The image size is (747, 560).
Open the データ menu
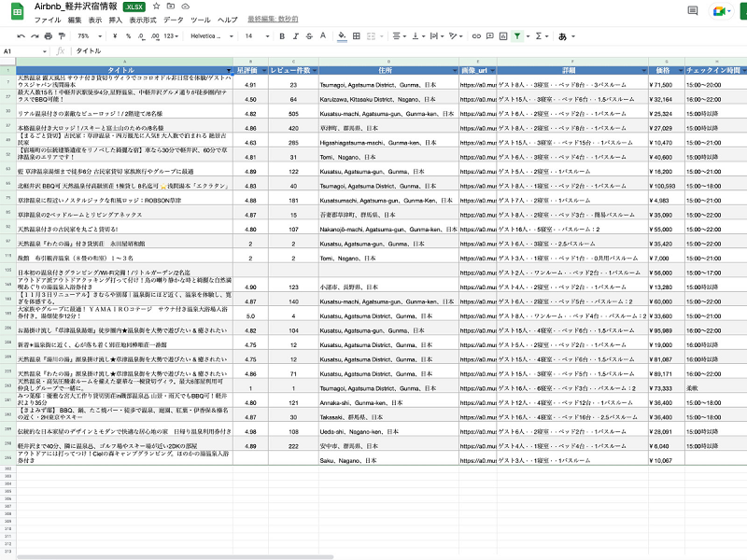[x=174, y=20]
